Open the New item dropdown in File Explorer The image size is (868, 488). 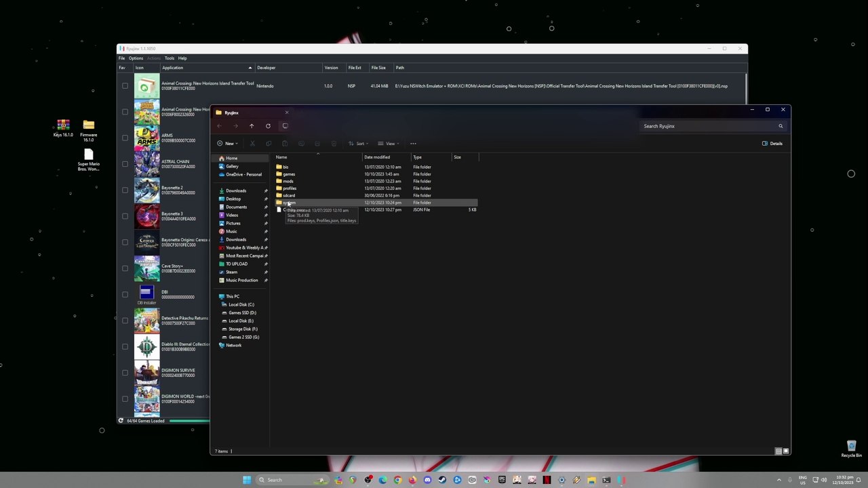point(227,144)
